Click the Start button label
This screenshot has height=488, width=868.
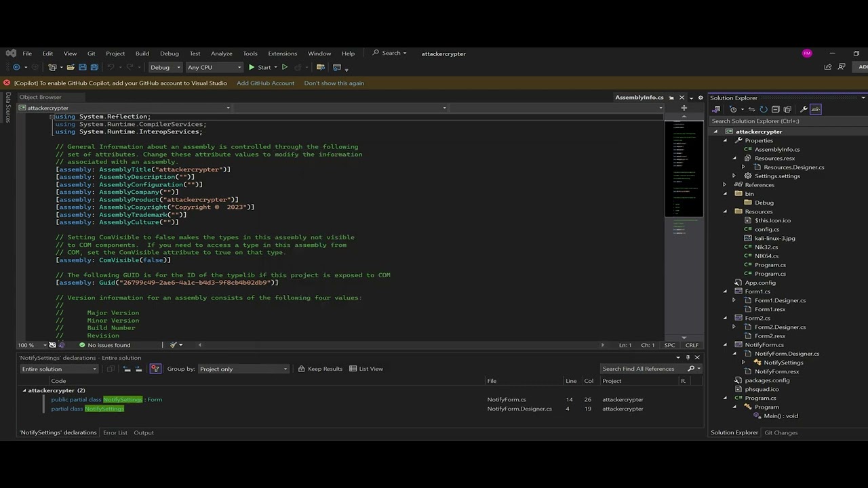pyautogui.click(x=264, y=67)
